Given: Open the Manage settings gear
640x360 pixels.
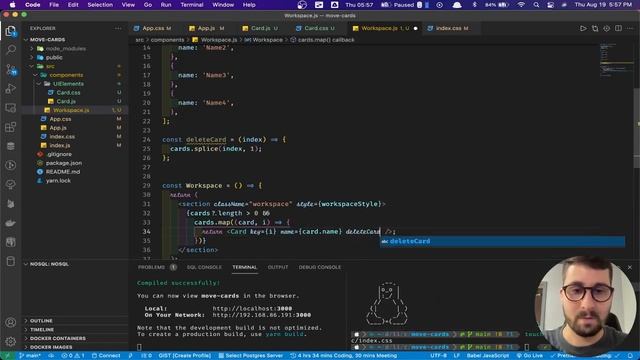Looking at the screenshot, I should click(x=11, y=341).
